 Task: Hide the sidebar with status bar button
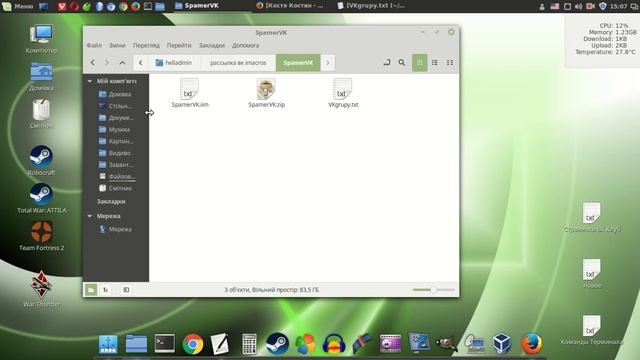pos(126,290)
